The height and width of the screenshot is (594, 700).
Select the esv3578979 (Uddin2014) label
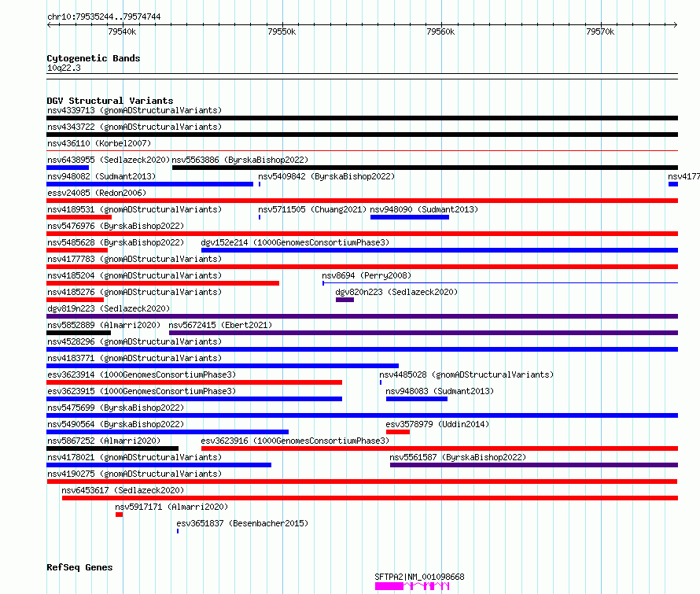[x=437, y=424]
